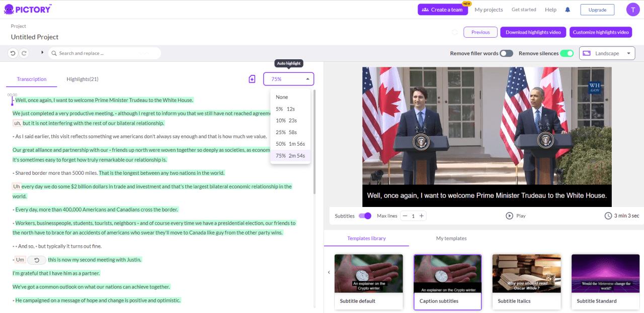
Task: Choose the 5% 12s highlight option
Action: click(x=290, y=109)
